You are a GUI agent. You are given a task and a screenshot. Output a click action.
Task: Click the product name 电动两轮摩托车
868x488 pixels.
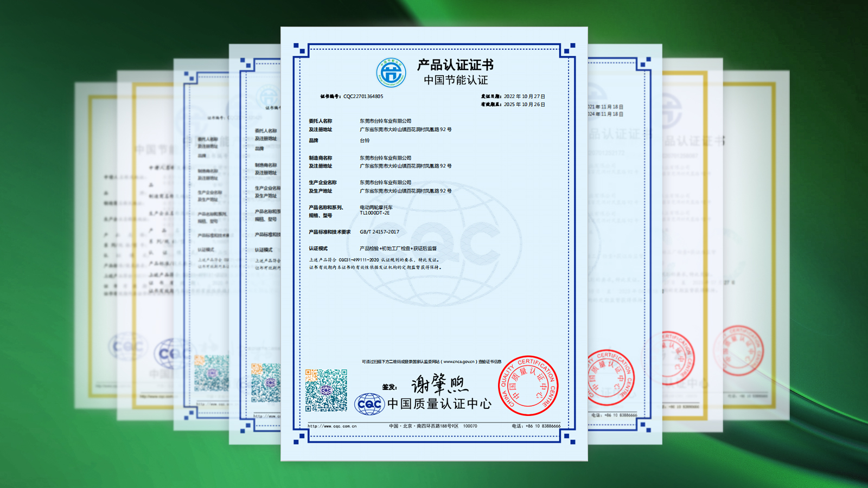[x=376, y=207]
